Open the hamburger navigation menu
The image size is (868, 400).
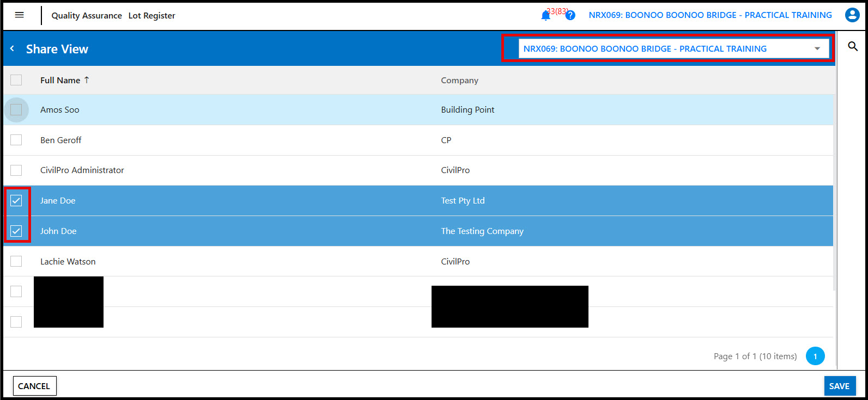pos(20,15)
